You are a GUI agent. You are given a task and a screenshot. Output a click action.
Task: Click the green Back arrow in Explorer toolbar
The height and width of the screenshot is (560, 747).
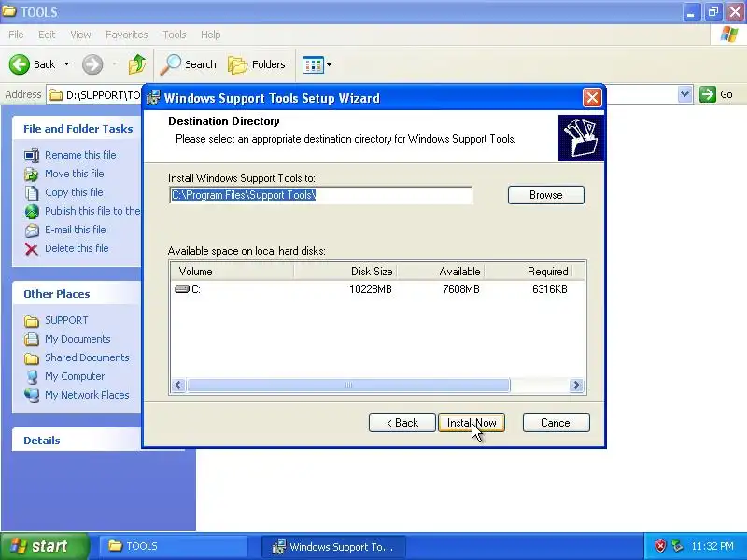20,64
